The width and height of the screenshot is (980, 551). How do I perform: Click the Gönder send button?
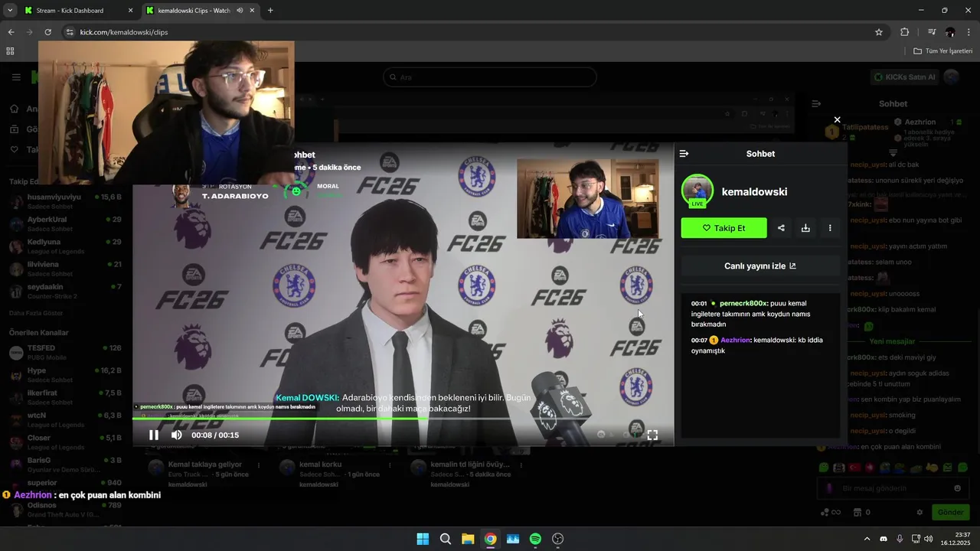point(950,512)
